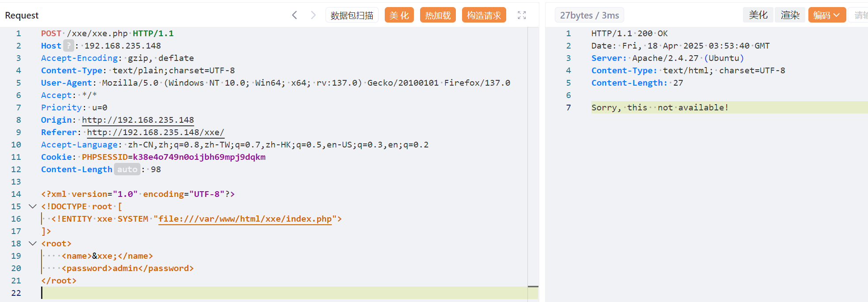Click the 热加载 button
This screenshot has width=868, height=302.
(x=438, y=15)
